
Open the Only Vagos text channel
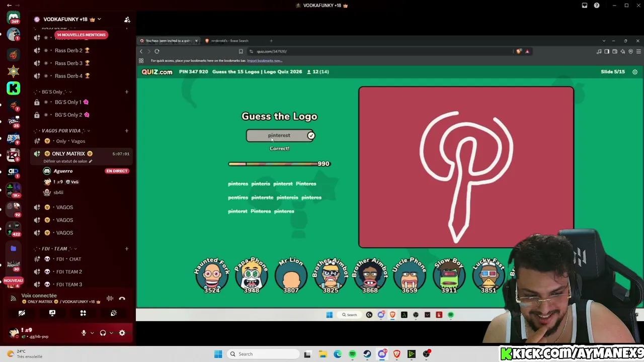(x=82, y=141)
